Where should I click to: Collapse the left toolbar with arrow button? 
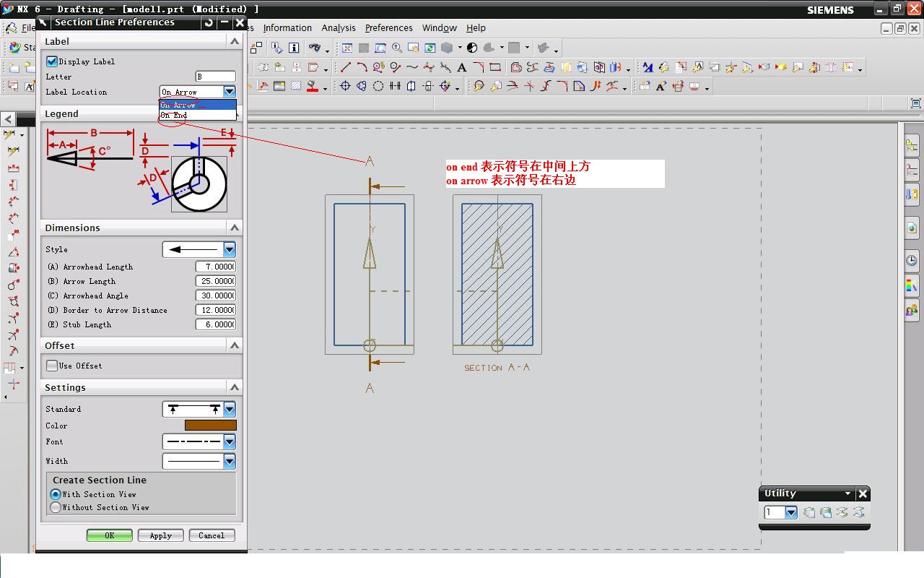8,119
